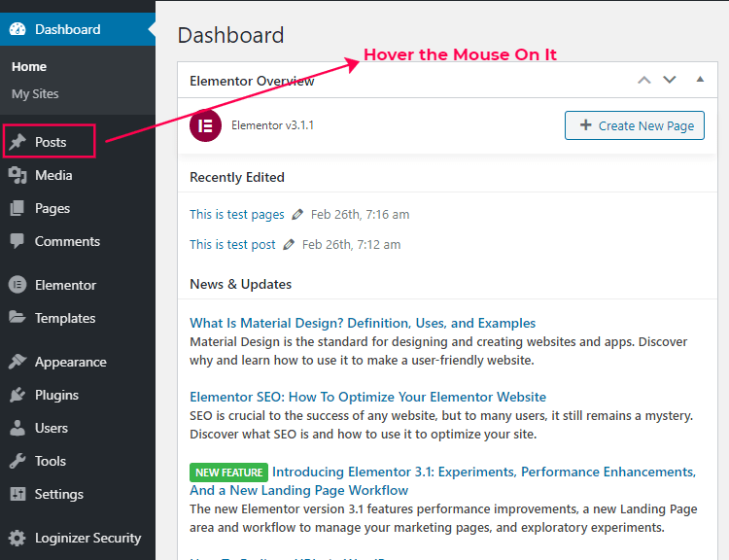Move the Elementor Overview widget up
The image size is (729, 560).
coord(643,80)
